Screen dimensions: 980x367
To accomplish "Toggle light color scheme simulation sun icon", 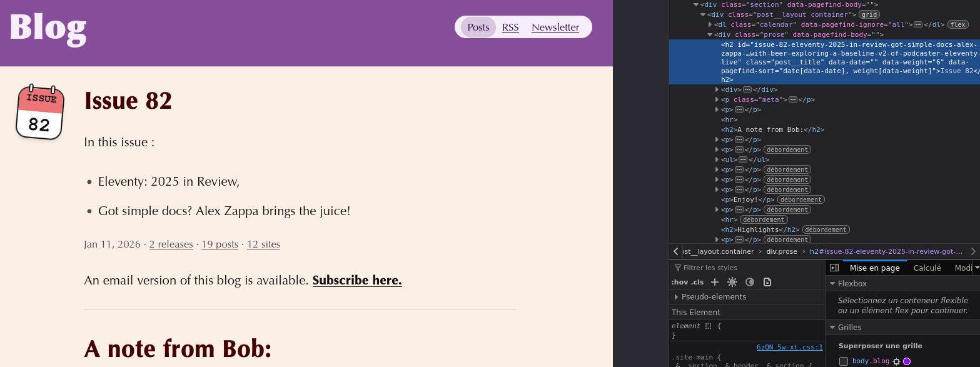I will click(732, 282).
